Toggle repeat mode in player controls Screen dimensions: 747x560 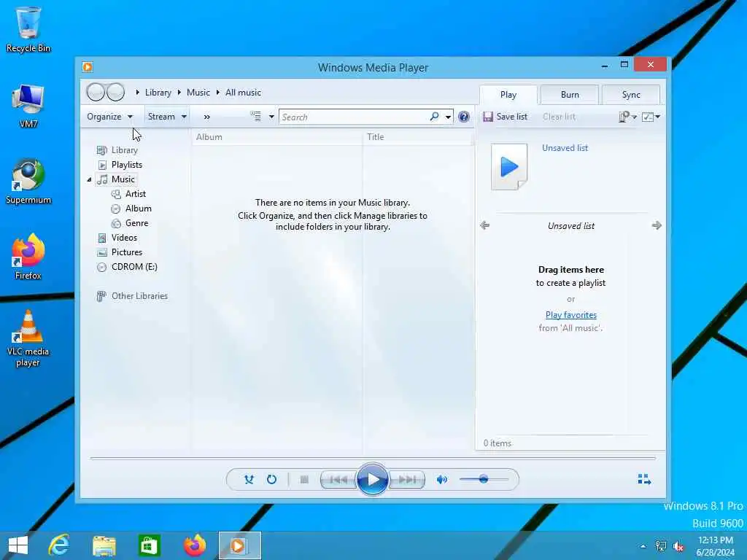click(271, 480)
